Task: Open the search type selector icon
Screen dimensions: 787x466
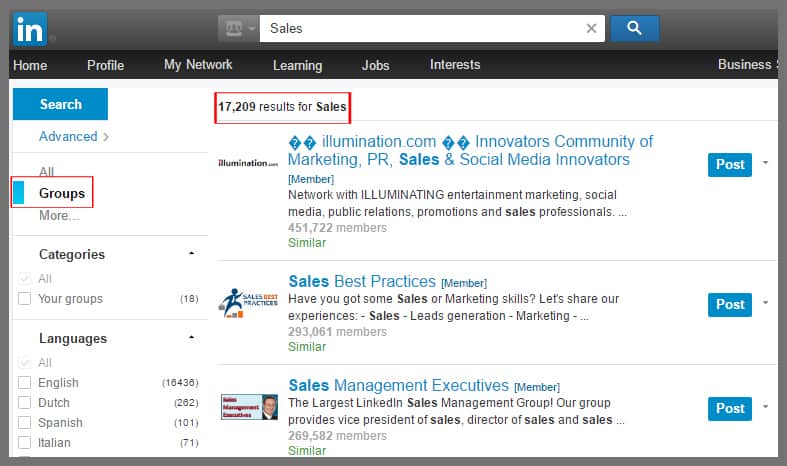Action: point(238,28)
